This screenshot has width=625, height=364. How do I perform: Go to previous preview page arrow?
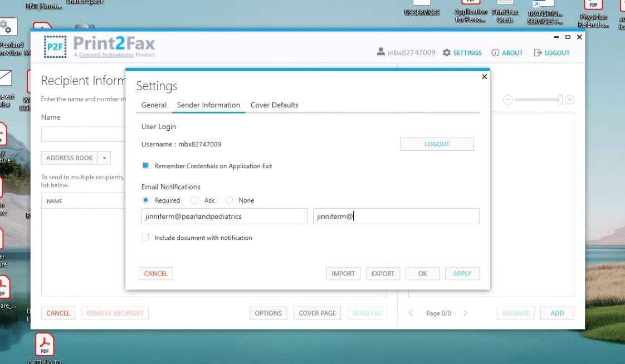[411, 313]
